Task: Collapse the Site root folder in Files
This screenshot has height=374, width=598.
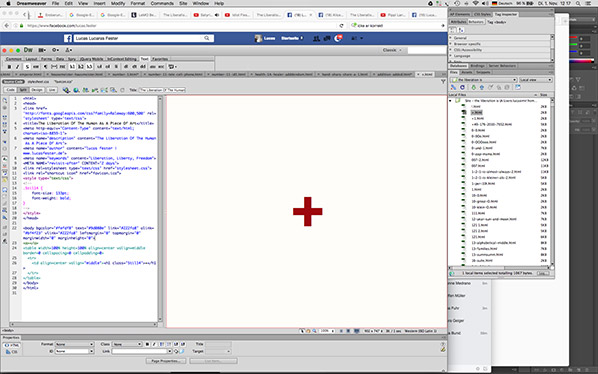Action: pyautogui.click(x=450, y=101)
